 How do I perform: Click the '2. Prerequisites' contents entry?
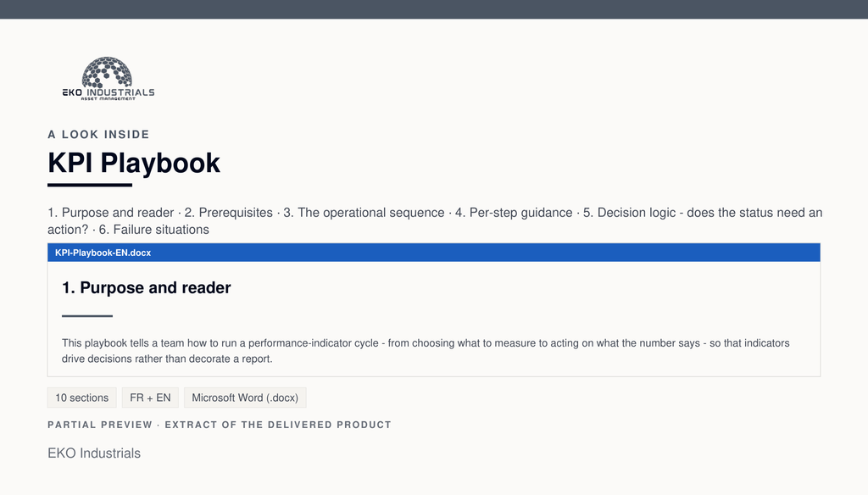pos(229,213)
